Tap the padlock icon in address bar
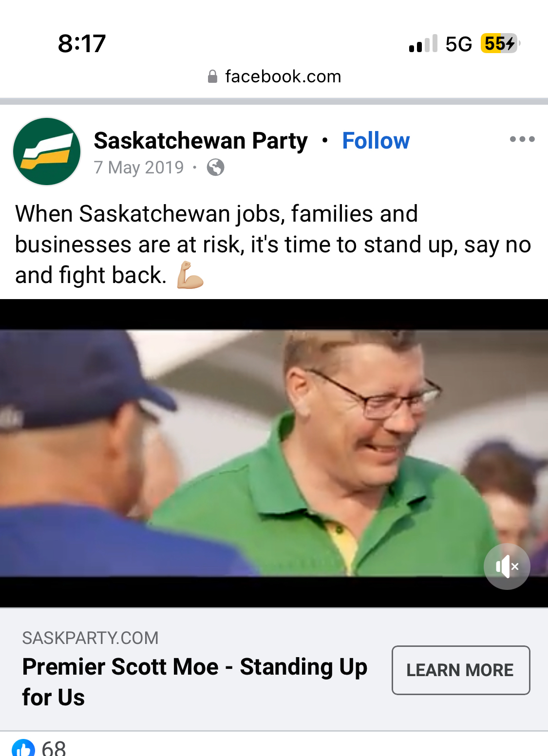The height and width of the screenshot is (756, 548). pos(212,76)
